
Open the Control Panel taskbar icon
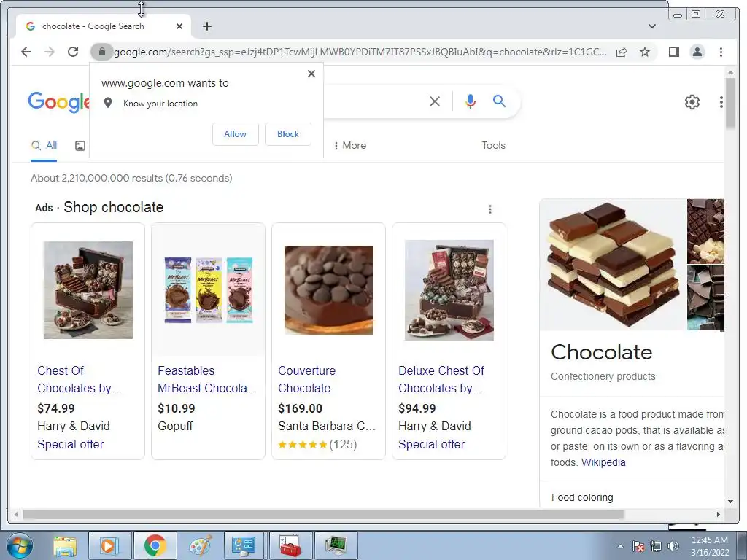[244, 545]
